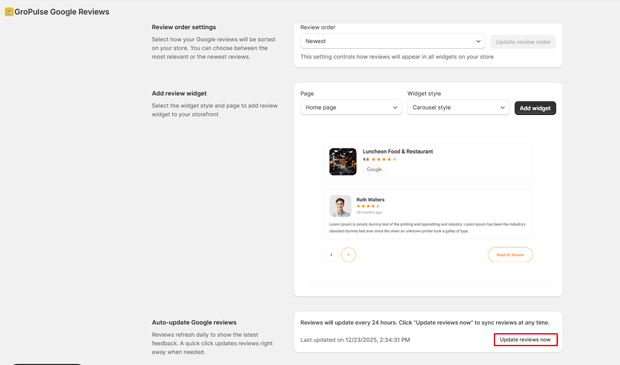Expand the Widget style dropdown showing Carousel style
This screenshot has height=365, width=620.
tap(458, 108)
